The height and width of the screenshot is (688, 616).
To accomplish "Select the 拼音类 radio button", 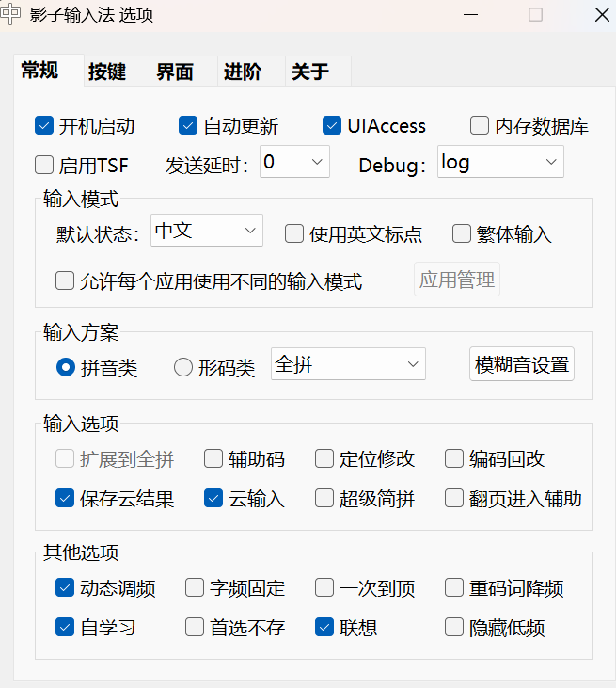I will point(66,367).
